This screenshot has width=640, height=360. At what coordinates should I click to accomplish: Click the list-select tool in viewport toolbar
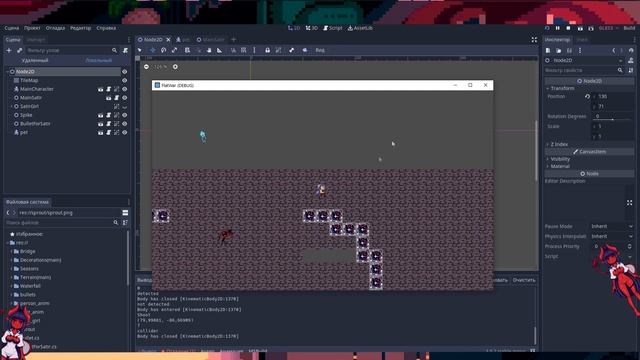tap(187, 50)
